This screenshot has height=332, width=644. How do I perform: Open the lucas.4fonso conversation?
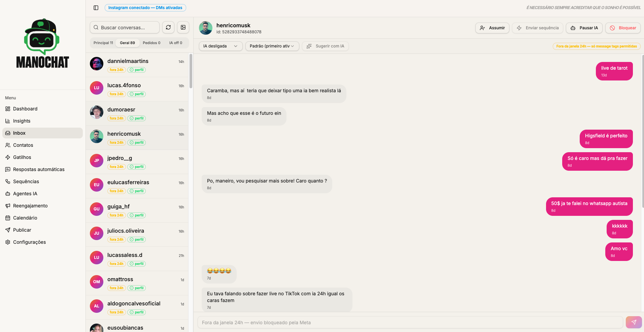click(x=137, y=89)
